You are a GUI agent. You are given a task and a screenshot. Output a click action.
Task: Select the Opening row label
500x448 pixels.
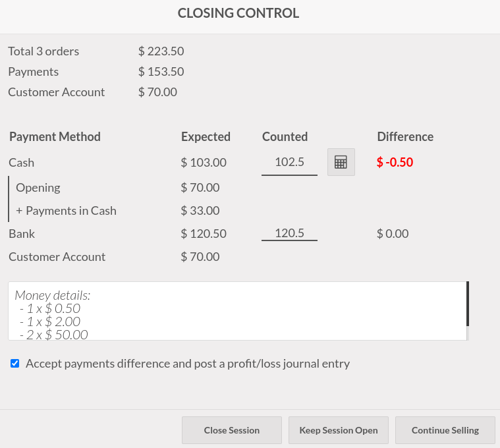(38, 187)
